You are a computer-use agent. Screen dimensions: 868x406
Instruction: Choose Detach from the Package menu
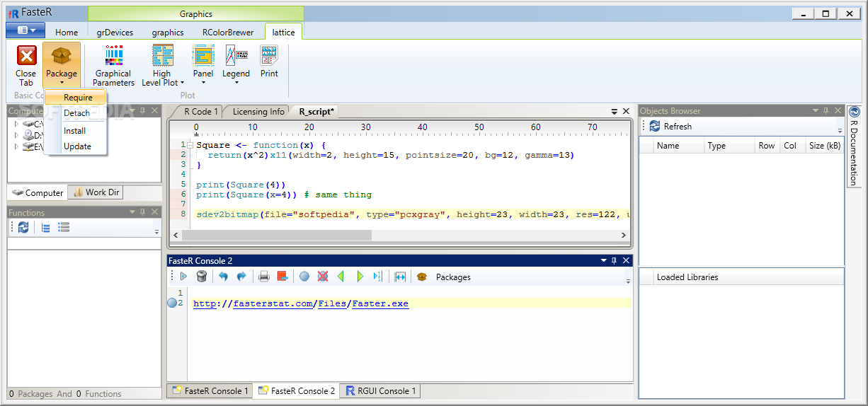tap(76, 113)
